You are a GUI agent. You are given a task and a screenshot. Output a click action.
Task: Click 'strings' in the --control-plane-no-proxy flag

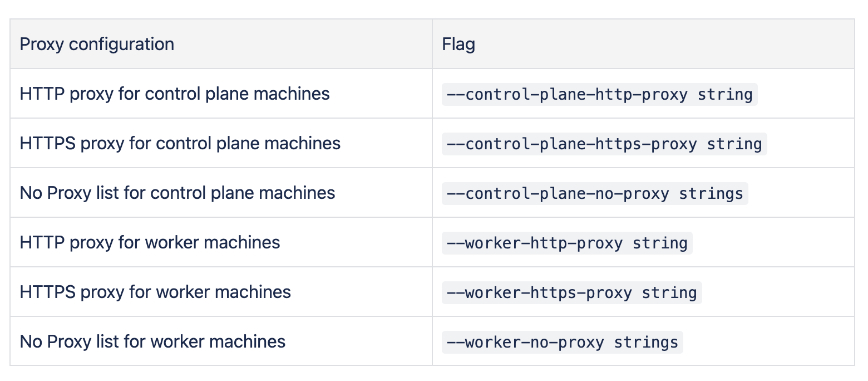[x=711, y=193]
